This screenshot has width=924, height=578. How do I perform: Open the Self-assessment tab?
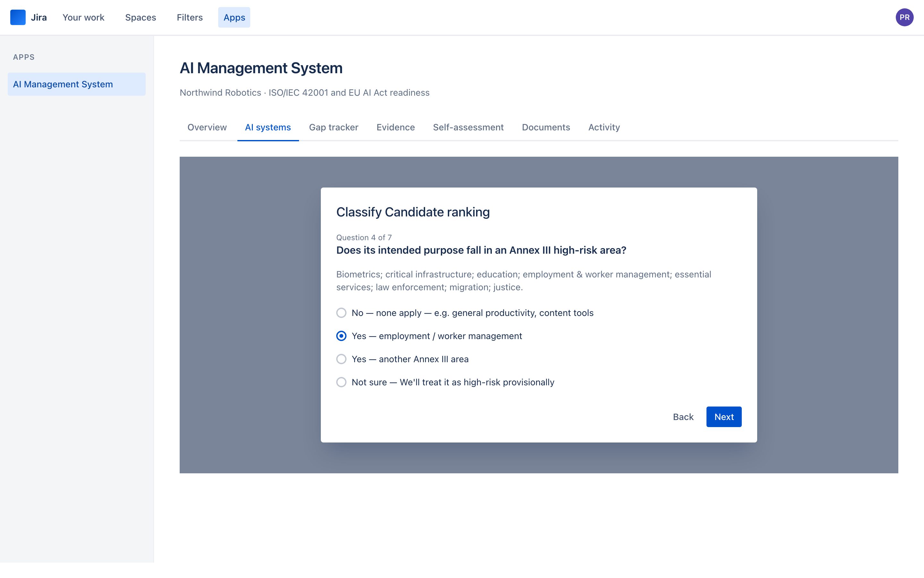(x=468, y=127)
